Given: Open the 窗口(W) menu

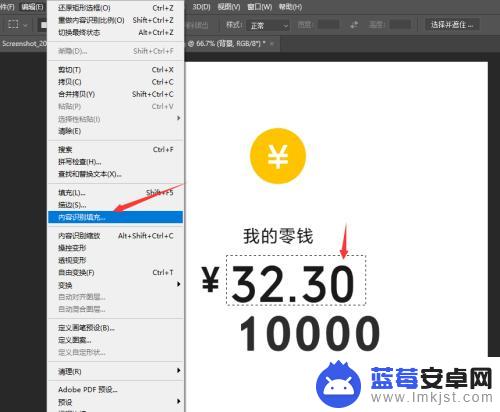Looking at the screenshot, I should pos(259,7).
